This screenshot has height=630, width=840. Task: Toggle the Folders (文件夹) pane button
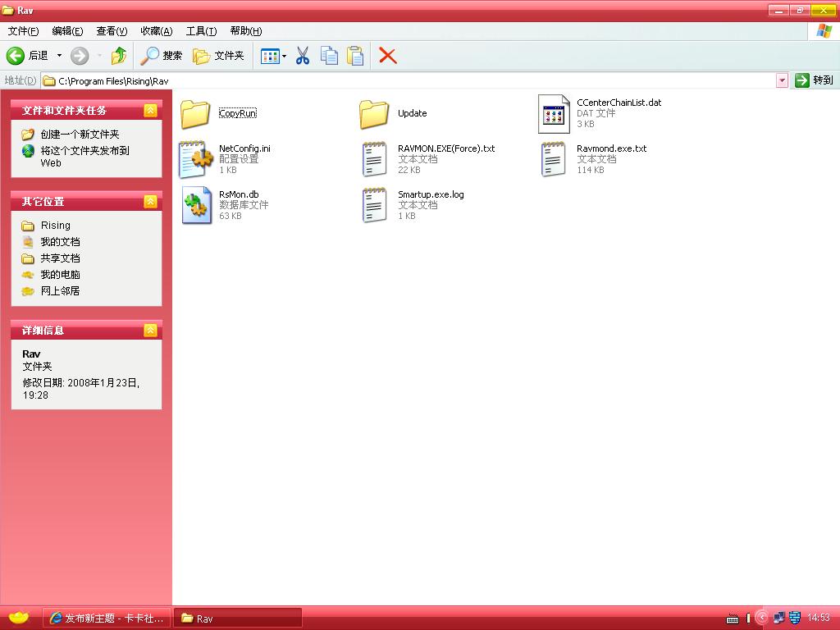tap(219, 56)
